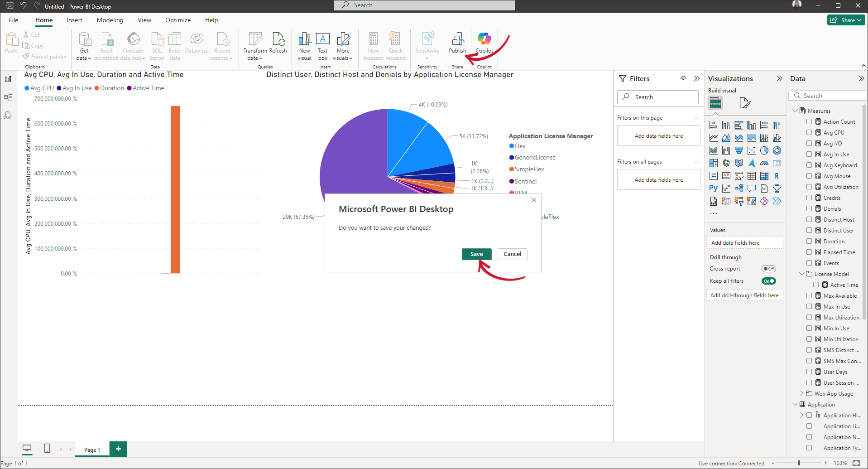Expand the Web App Usage folder
The height and width of the screenshot is (469, 868).
(x=802, y=393)
